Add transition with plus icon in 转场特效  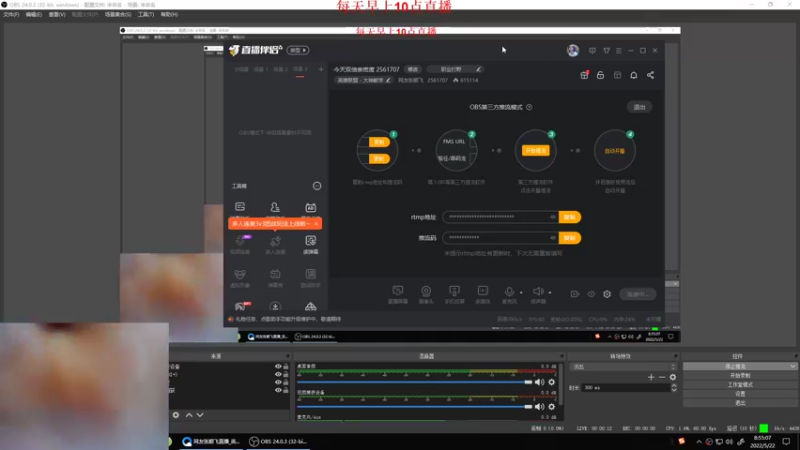click(x=651, y=377)
